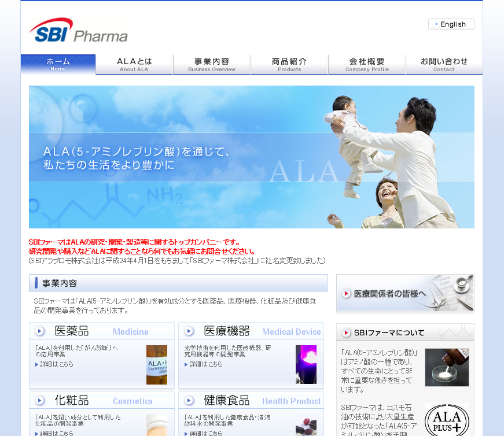
Task: Click the red arrow icon beside 医療関係者の皆様へ
Action: click(346, 293)
